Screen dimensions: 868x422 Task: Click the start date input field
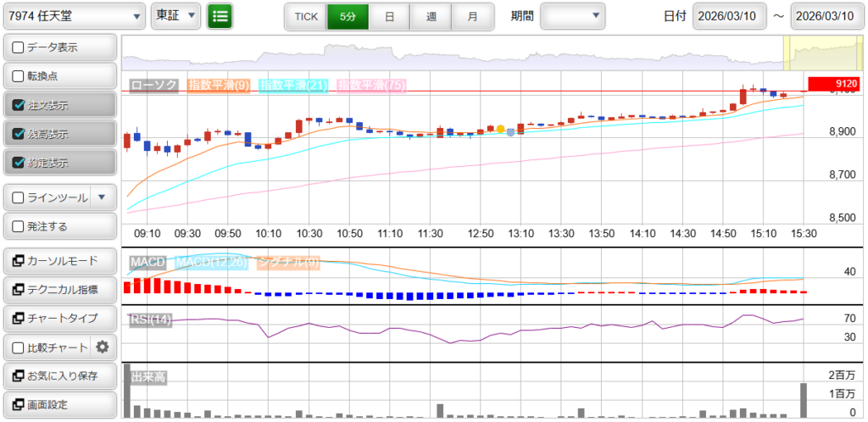729,16
